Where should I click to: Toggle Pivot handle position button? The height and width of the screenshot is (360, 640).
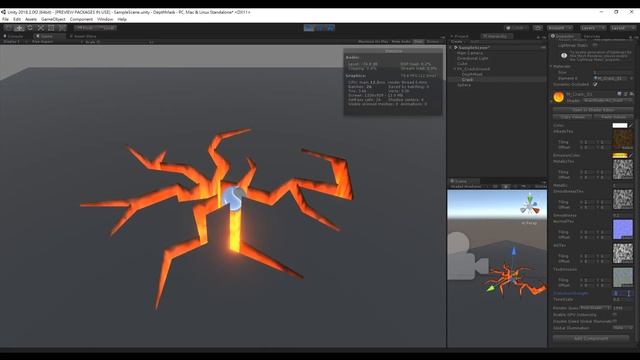(x=85, y=28)
